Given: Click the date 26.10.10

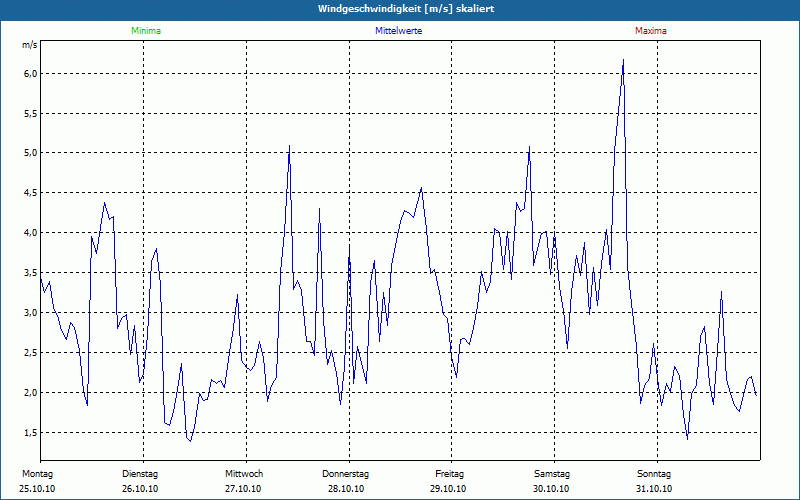Looking at the screenshot, I should coord(140,489).
